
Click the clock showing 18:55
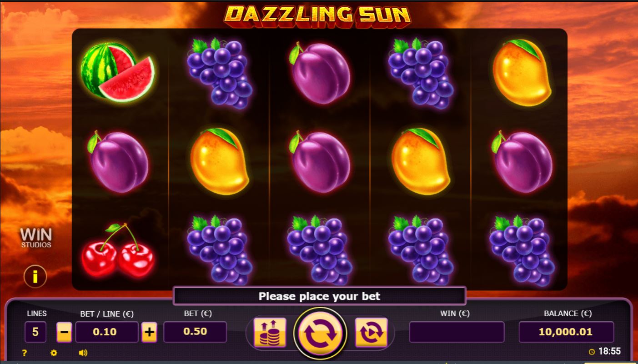tap(604, 351)
